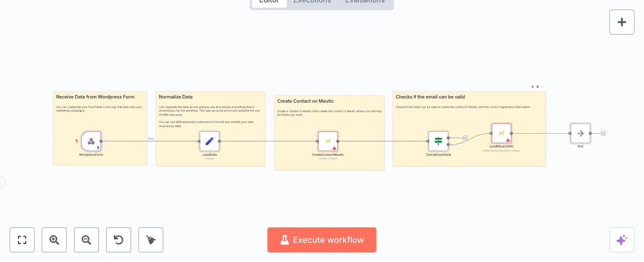644x262 pixels.
Task: Open the AI assistant sparkle button
Action: pyautogui.click(x=621, y=240)
